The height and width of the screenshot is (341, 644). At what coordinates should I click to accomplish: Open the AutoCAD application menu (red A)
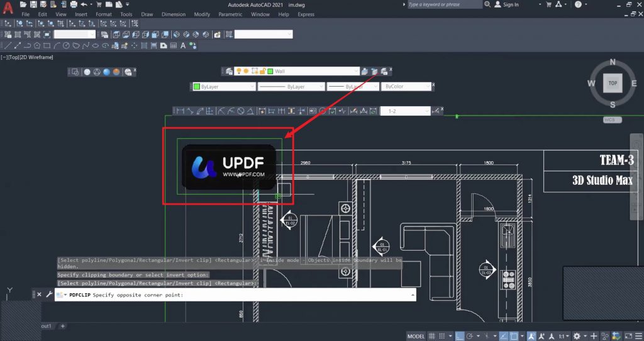[x=8, y=9]
